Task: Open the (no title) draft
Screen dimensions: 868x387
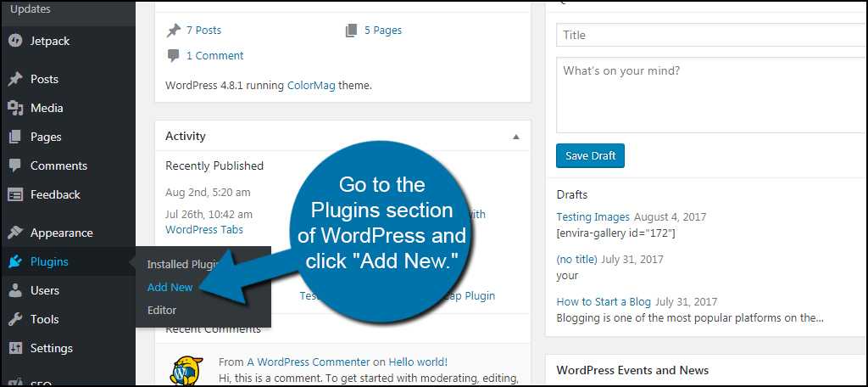Action: coord(576,259)
